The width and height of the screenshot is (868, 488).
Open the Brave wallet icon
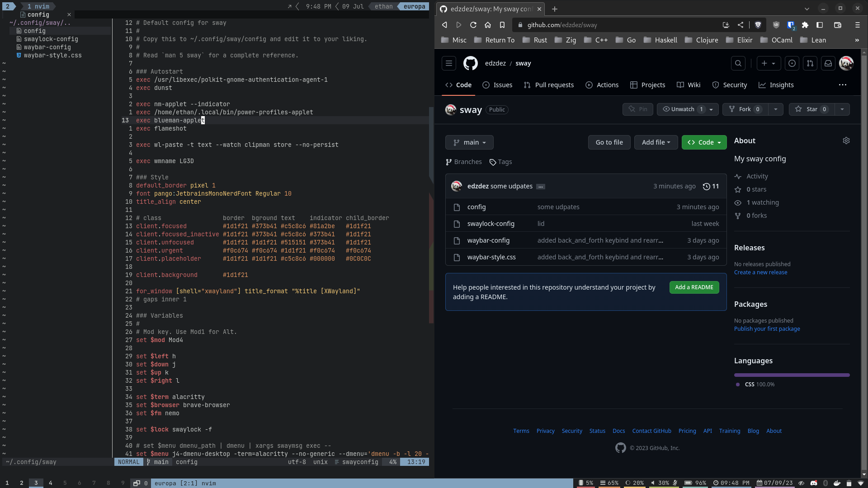click(x=838, y=25)
